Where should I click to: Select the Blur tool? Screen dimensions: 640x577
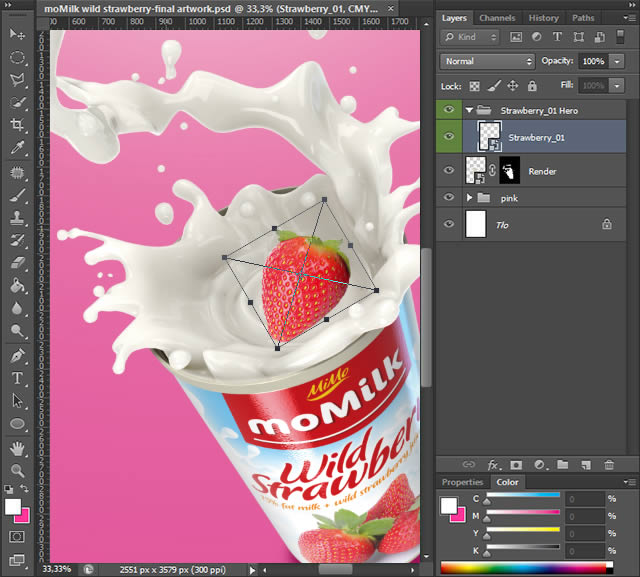[17, 308]
